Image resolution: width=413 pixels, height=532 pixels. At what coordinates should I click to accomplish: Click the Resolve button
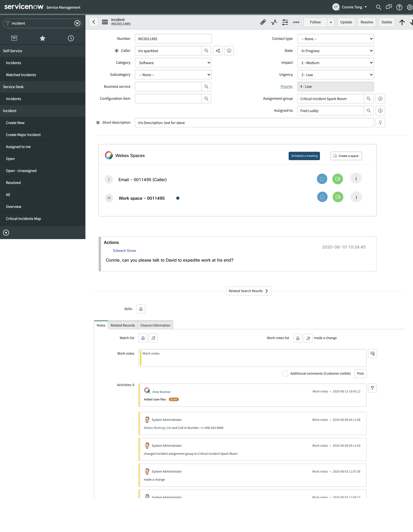click(367, 22)
